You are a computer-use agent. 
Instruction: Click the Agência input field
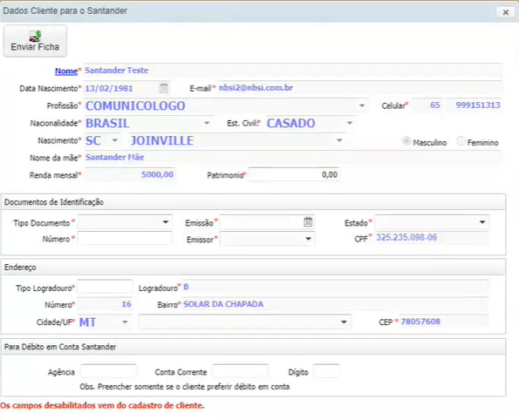(x=108, y=371)
